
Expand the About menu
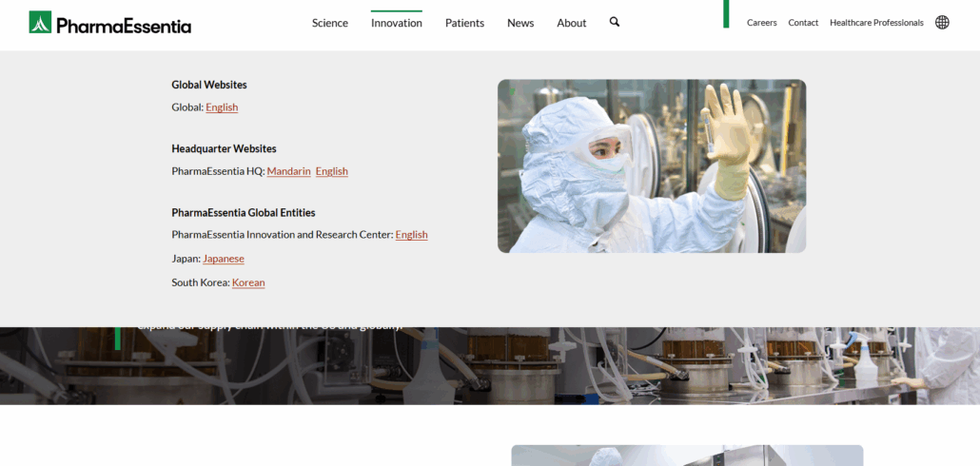[x=572, y=23]
